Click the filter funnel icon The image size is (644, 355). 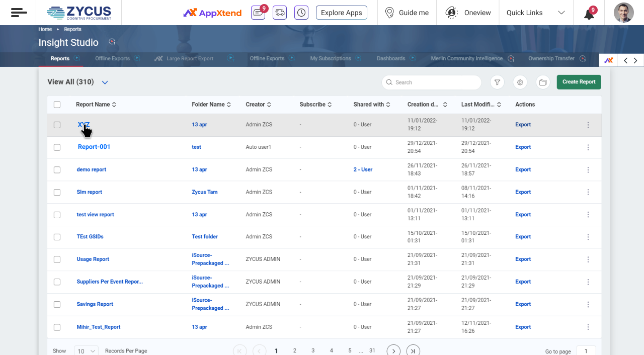tap(497, 82)
